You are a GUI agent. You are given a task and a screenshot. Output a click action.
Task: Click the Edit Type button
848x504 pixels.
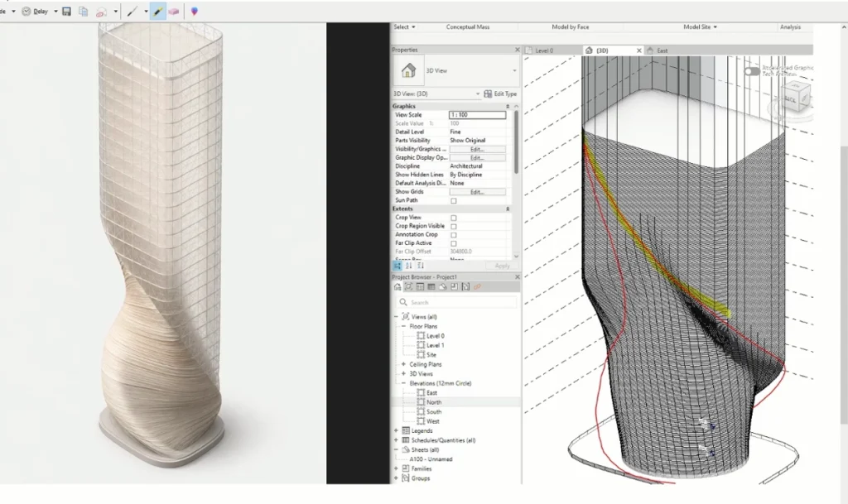(500, 94)
